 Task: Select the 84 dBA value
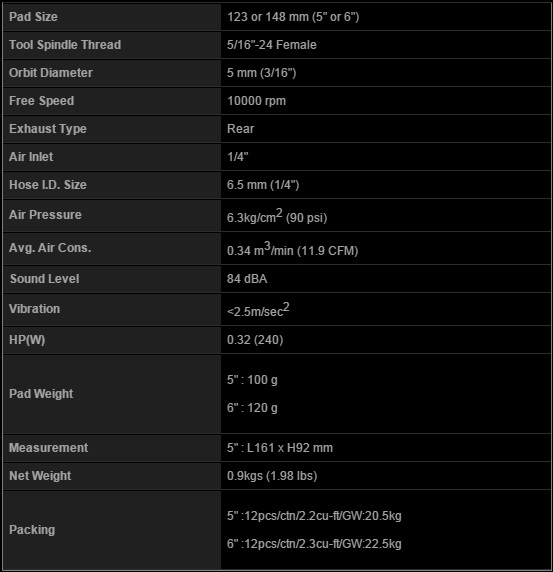click(x=247, y=279)
